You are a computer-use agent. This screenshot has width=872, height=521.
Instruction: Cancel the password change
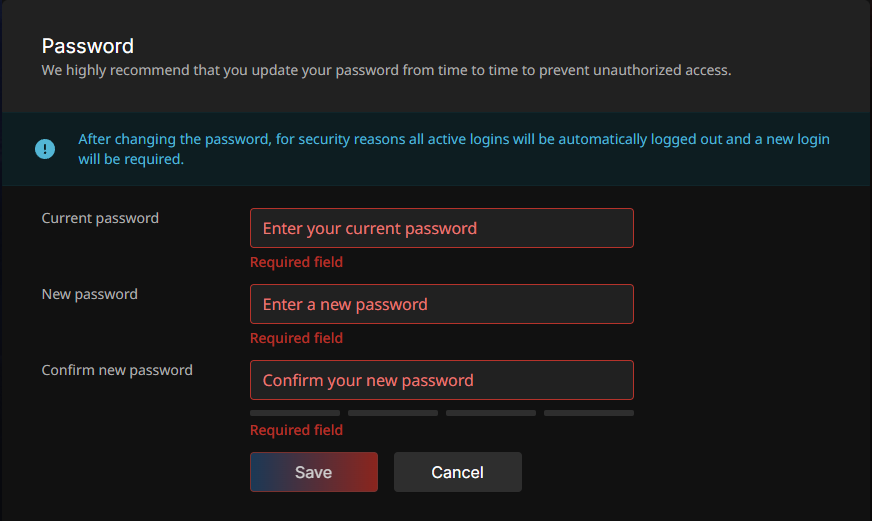457,472
